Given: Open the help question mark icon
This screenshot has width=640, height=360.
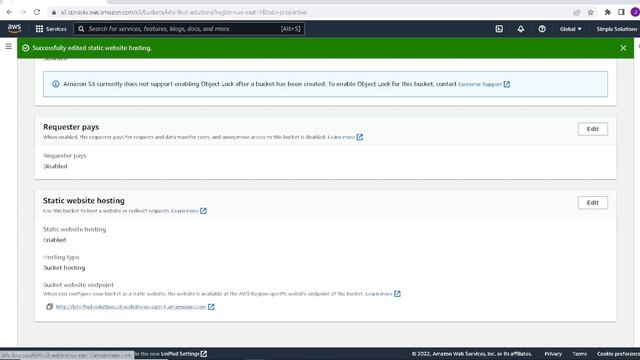Looking at the screenshot, I should (x=542, y=29).
